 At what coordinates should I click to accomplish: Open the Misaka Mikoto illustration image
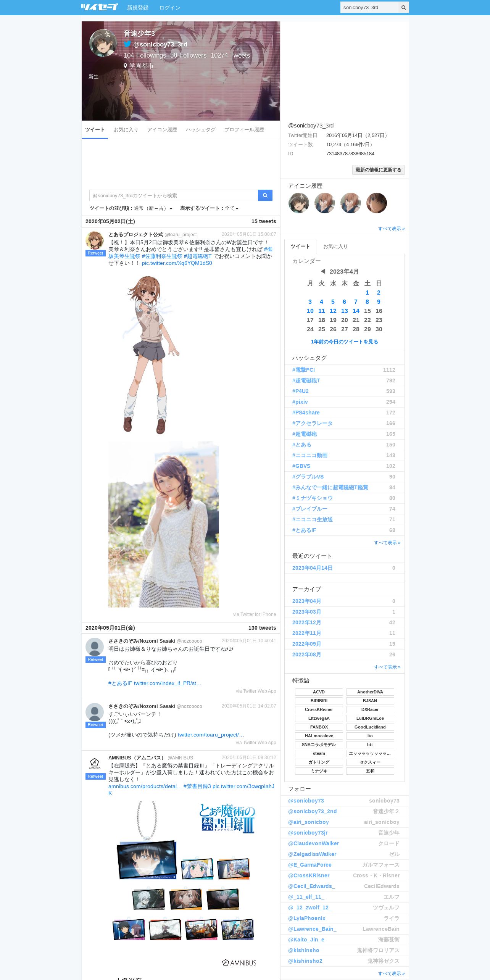[x=151, y=355]
